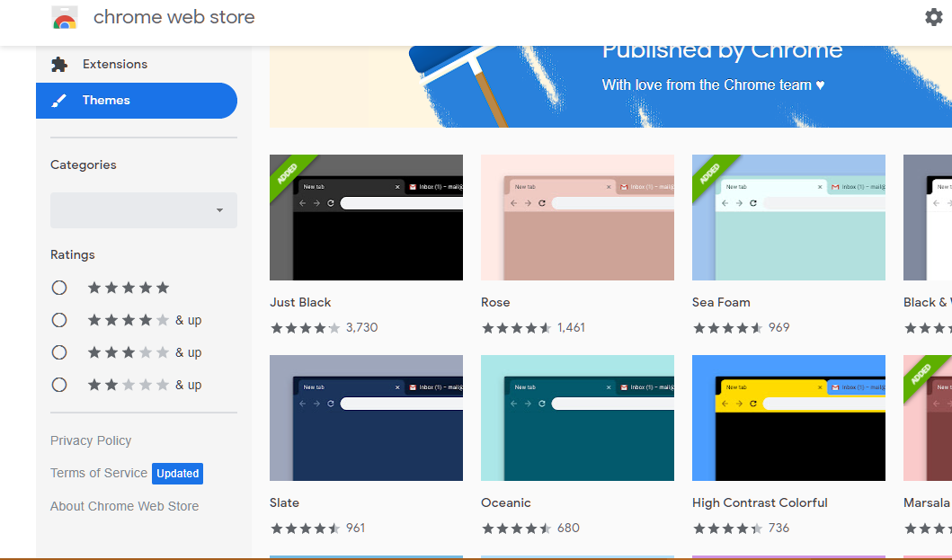Click the Categories heading
Image resolution: width=952 pixels, height=560 pixels.
84,164
